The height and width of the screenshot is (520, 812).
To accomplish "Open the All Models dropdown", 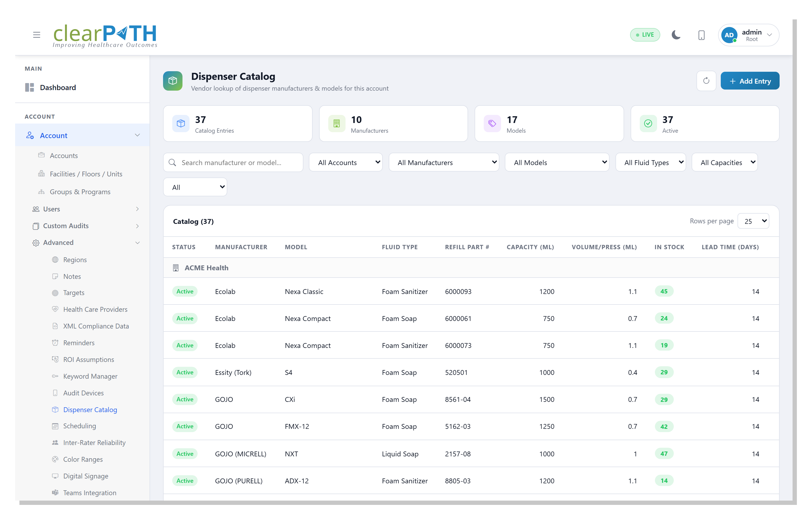I will (x=557, y=162).
